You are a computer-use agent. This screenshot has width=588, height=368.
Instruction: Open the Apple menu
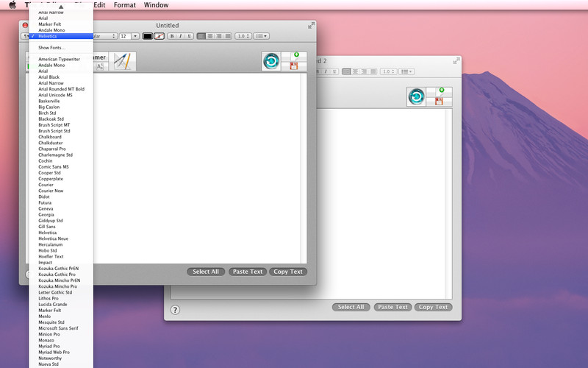click(x=12, y=5)
